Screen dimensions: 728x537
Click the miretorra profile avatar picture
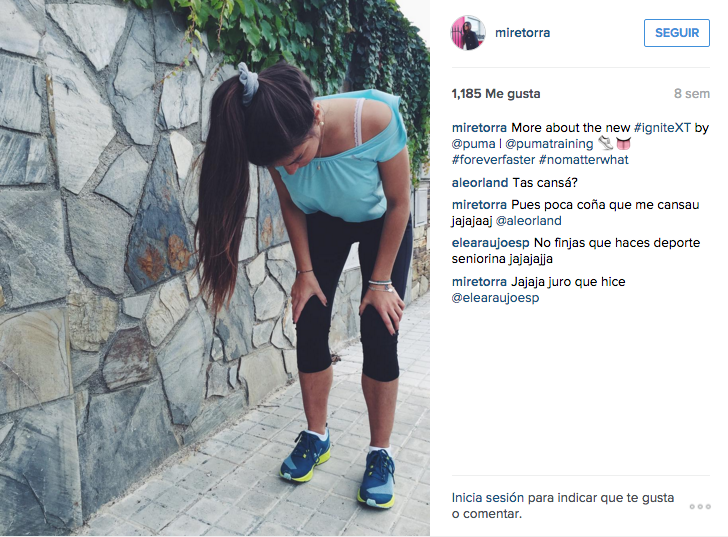468,32
